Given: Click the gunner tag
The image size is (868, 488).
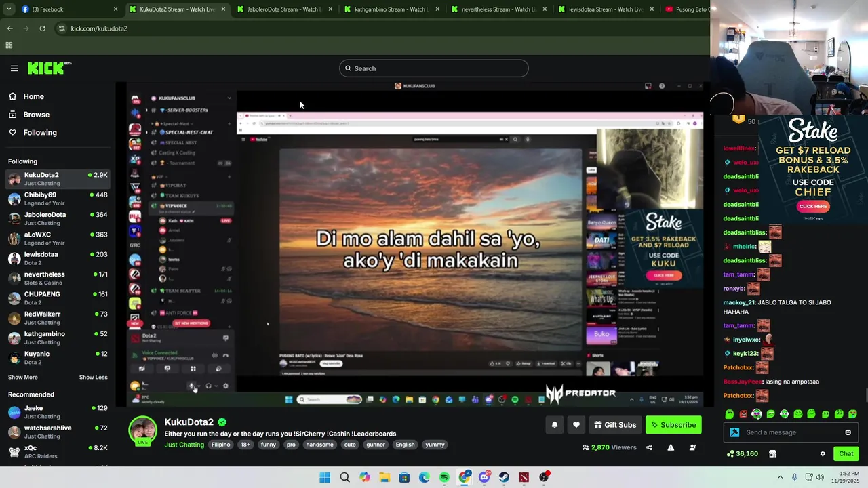Looking at the screenshot, I should pos(376,445).
